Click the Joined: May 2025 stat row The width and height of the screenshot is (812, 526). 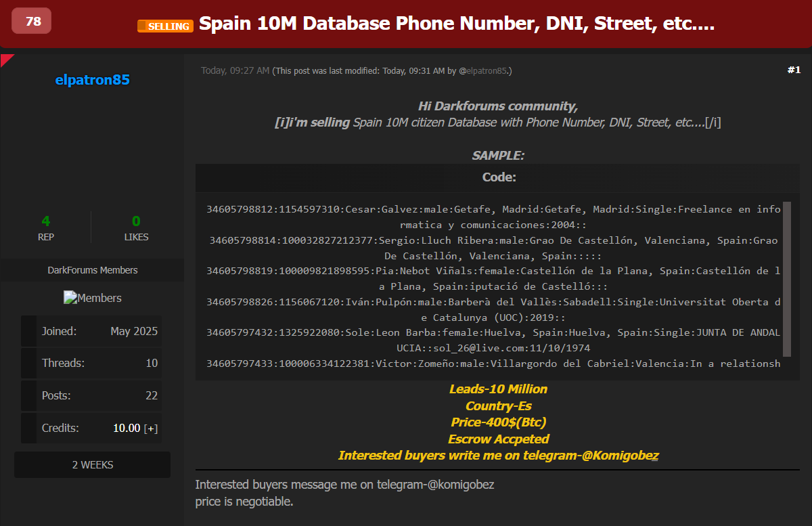(x=92, y=330)
